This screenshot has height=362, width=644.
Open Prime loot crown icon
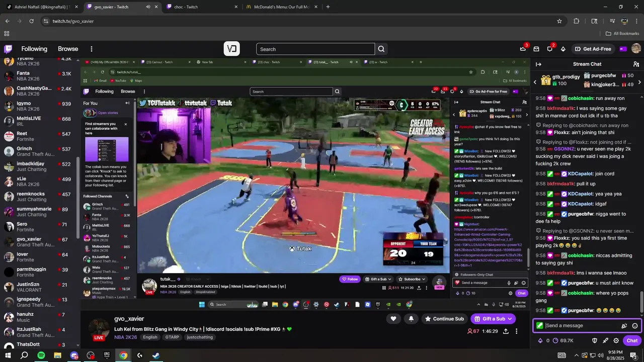click(x=523, y=49)
